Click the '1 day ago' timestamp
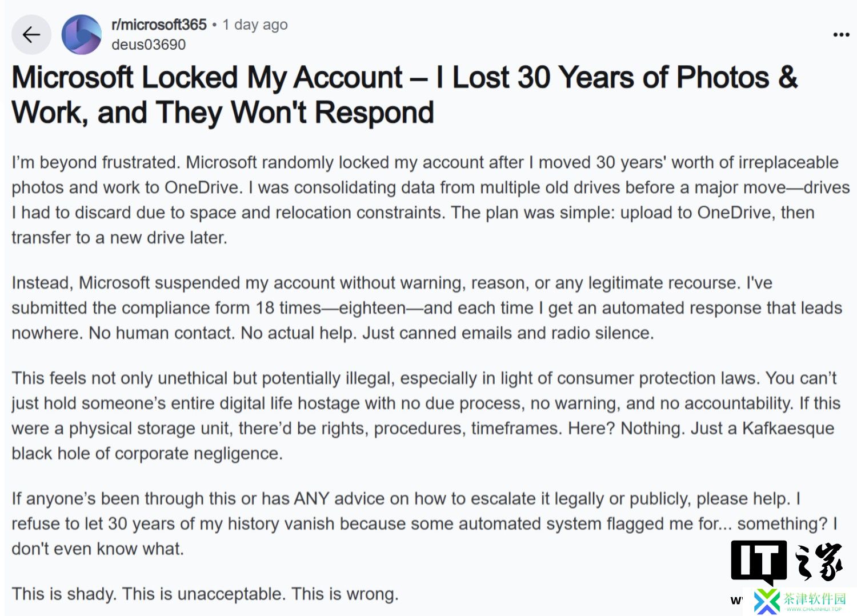This screenshot has height=616, width=857. pyautogui.click(x=255, y=25)
